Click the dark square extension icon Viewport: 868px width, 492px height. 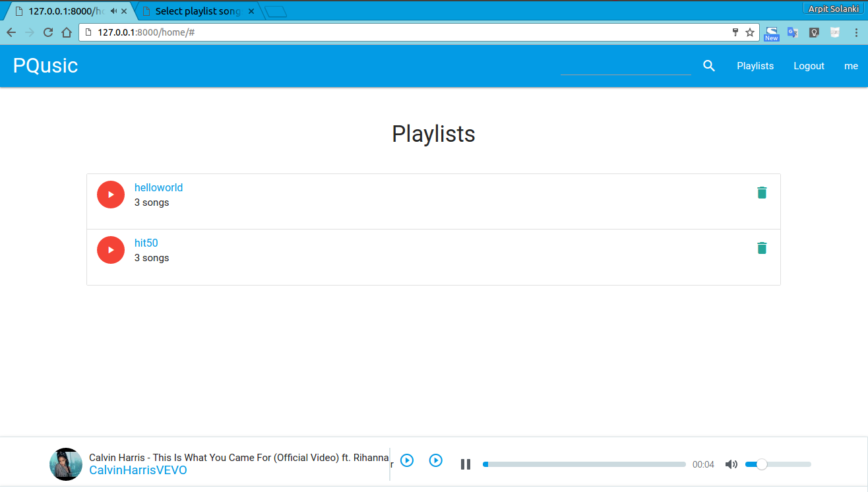click(x=814, y=32)
